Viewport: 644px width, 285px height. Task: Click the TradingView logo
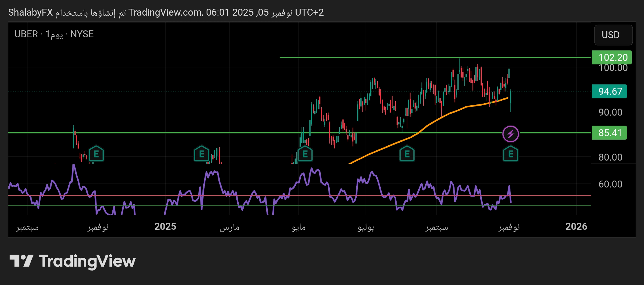[72, 261]
